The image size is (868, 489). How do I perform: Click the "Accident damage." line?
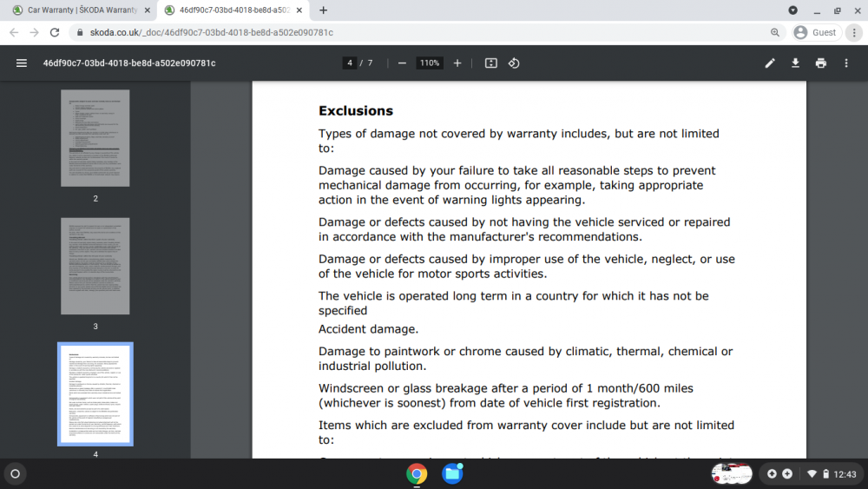368,329
